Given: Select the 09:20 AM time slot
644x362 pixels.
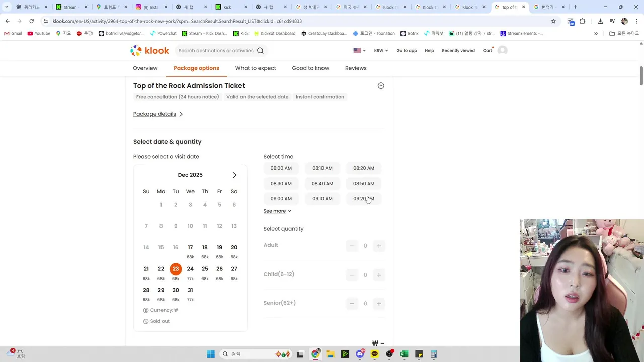Looking at the screenshot, I should coord(364,199).
